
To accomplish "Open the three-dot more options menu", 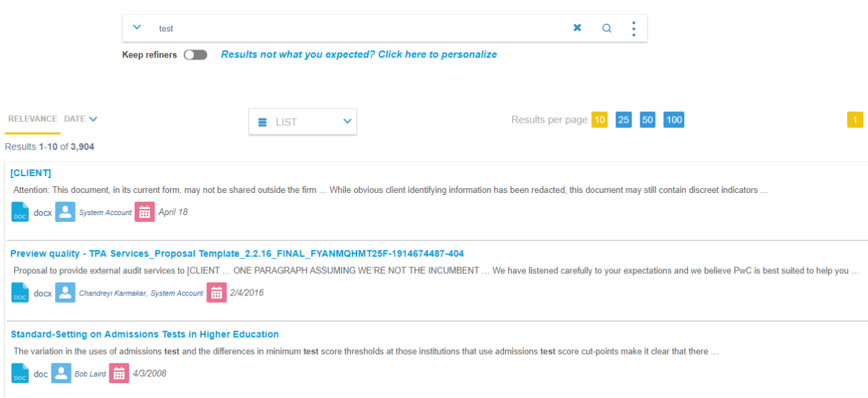I will coord(633,28).
